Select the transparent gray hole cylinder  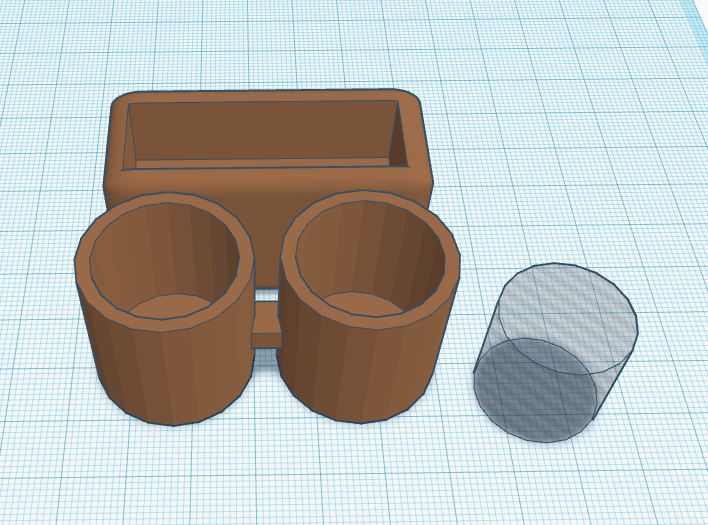coord(555,353)
